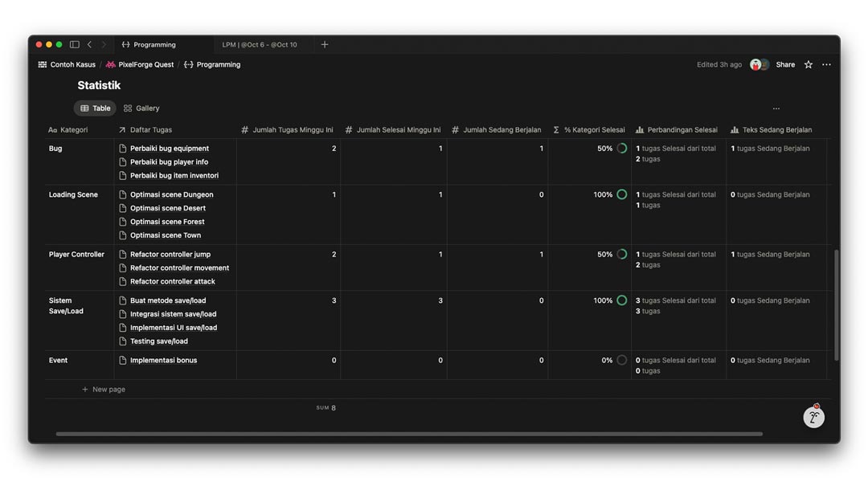Select the Table view tab
Image resolution: width=868 pixels, height=482 pixels.
click(95, 108)
